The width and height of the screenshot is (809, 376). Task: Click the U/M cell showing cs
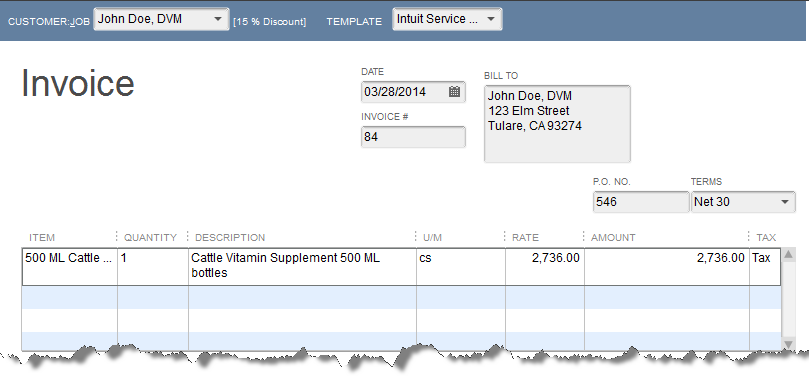(461, 267)
